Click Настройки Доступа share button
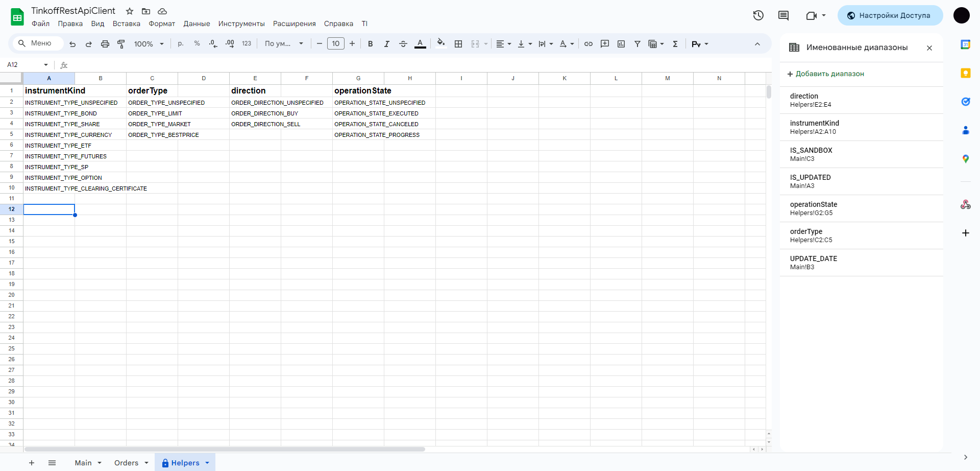Image resolution: width=980 pixels, height=471 pixels. coord(890,15)
